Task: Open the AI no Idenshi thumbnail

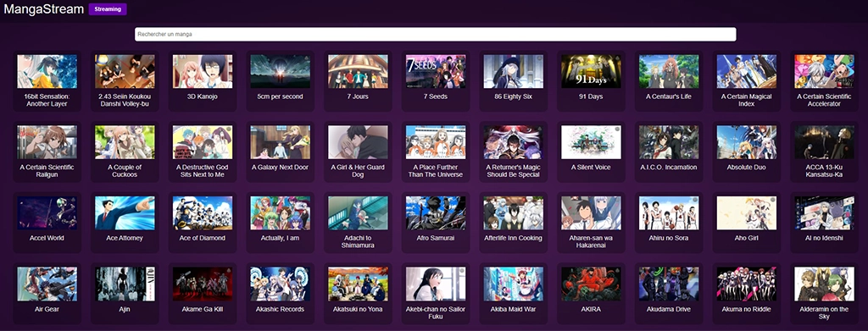Action: point(824,212)
